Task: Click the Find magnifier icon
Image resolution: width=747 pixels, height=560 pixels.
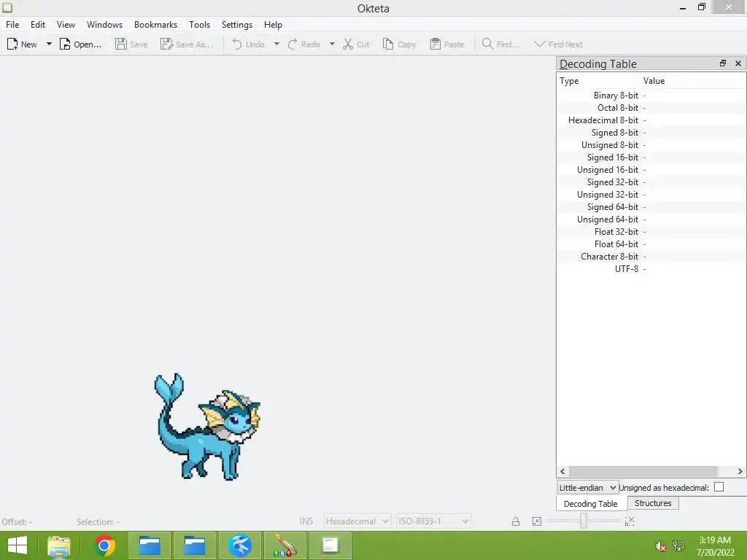Action: tap(487, 44)
